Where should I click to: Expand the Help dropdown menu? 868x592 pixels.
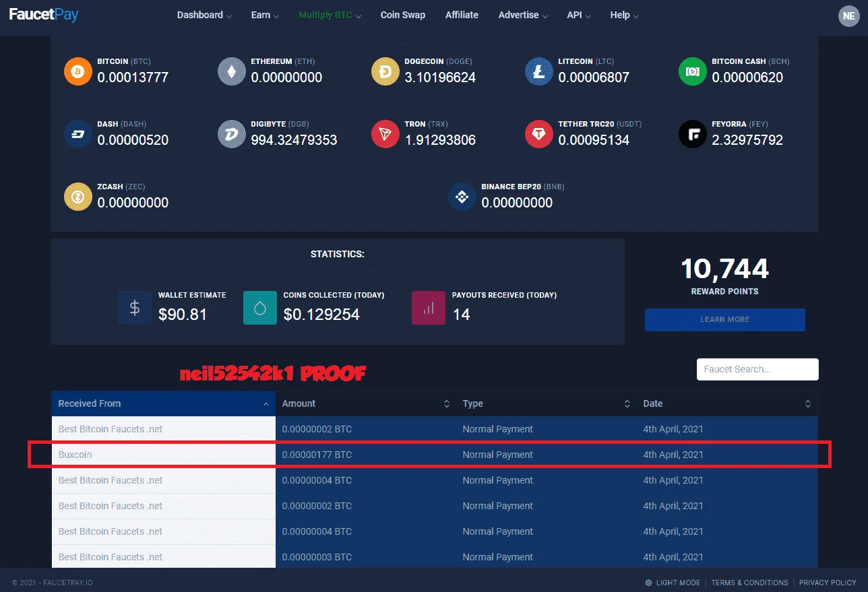coord(625,15)
